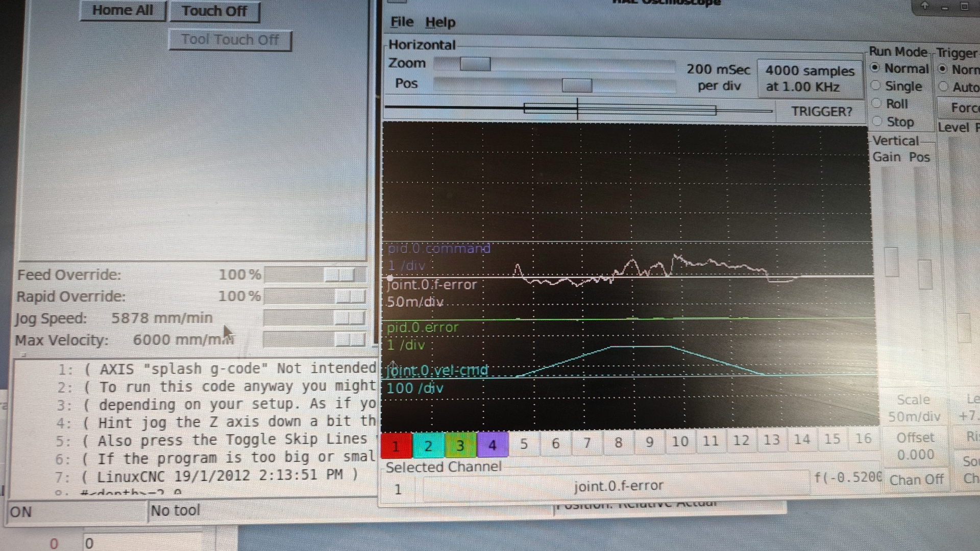The width and height of the screenshot is (980, 551).
Task: Select green channel 3 button
Action: pyautogui.click(x=460, y=445)
